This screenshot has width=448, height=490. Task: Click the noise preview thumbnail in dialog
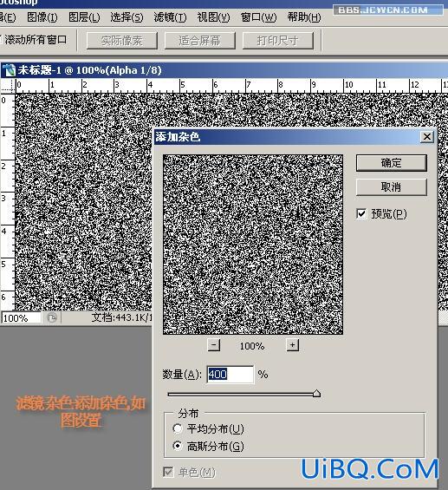coord(253,245)
